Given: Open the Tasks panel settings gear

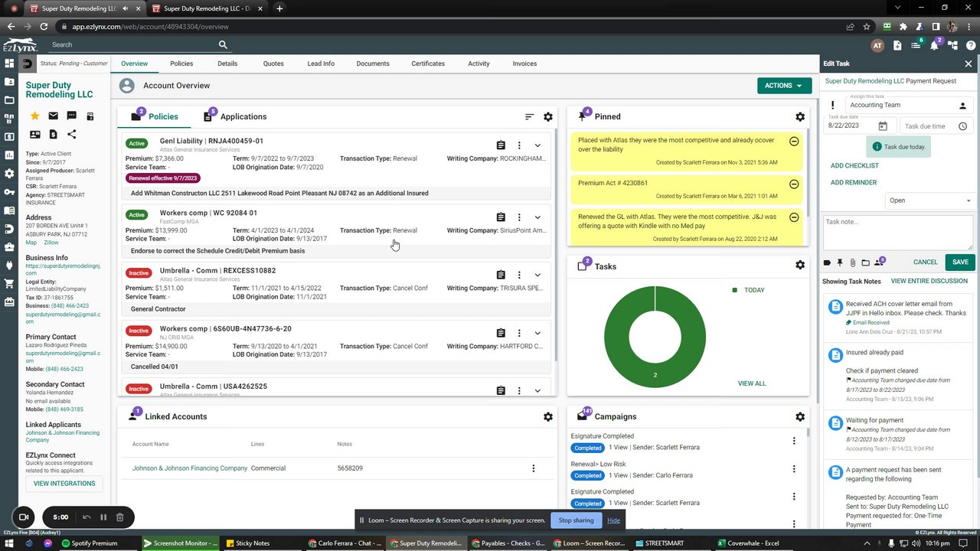Looking at the screenshot, I should click(x=800, y=265).
